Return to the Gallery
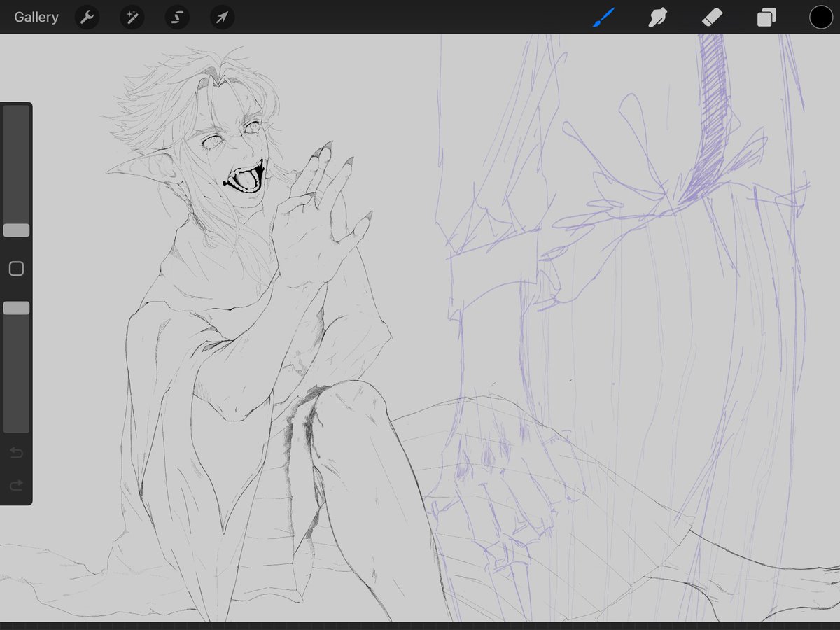The width and height of the screenshot is (840, 630). pyautogui.click(x=36, y=17)
